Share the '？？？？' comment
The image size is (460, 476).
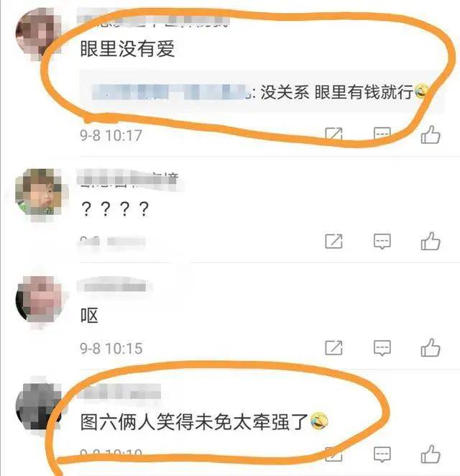click(333, 242)
